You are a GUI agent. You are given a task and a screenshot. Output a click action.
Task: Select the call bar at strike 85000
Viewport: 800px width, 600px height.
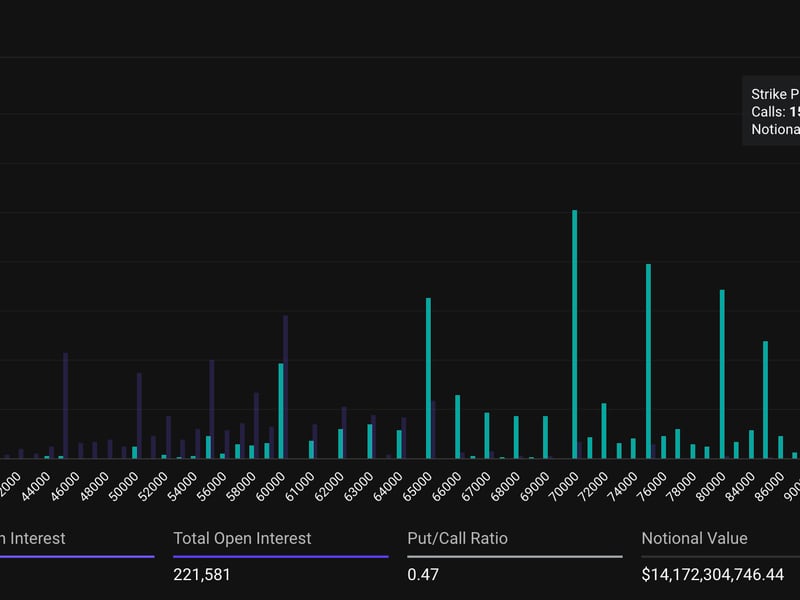pyautogui.click(x=765, y=400)
